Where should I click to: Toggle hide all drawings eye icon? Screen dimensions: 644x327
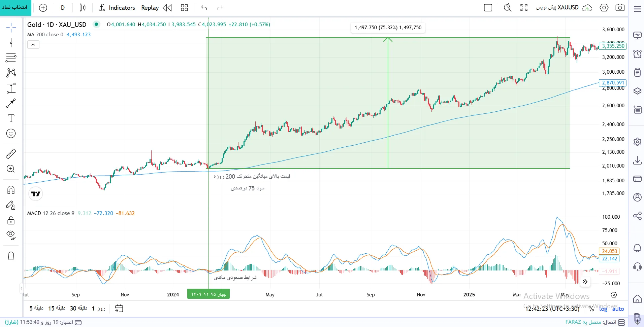click(x=11, y=235)
